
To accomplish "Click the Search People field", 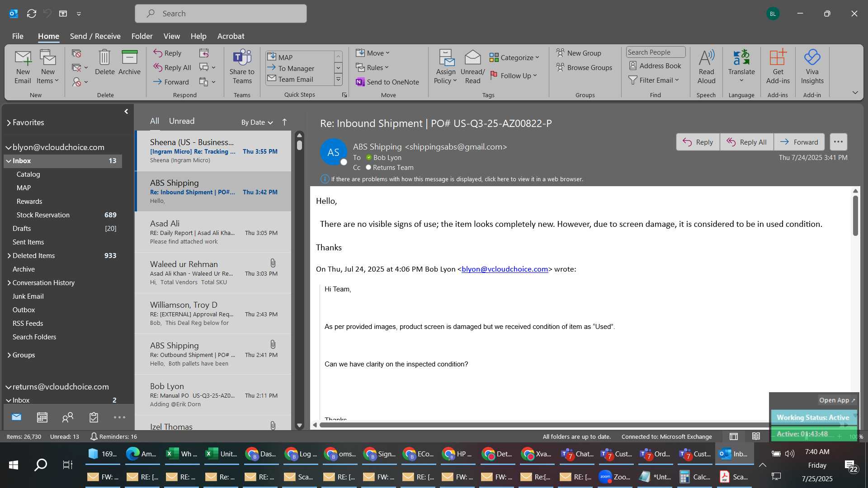I will tap(656, 52).
